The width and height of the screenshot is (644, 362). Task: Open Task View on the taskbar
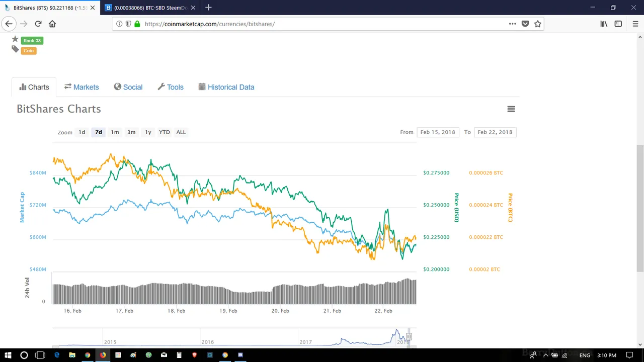tap(40, 355)
